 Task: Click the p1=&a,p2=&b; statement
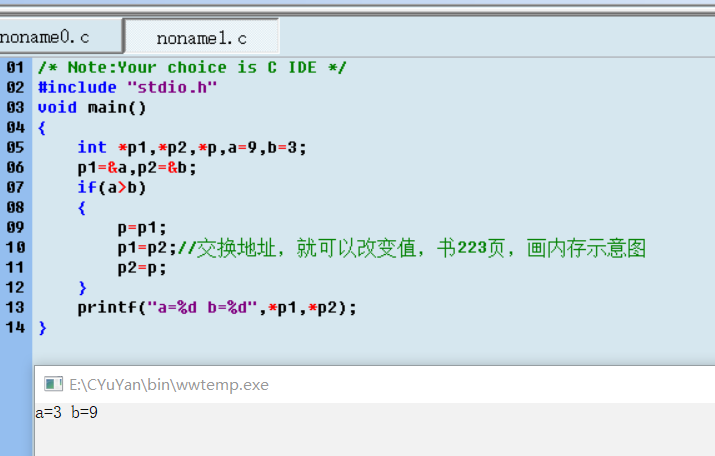pyautogui.click(x=137, y=168)
